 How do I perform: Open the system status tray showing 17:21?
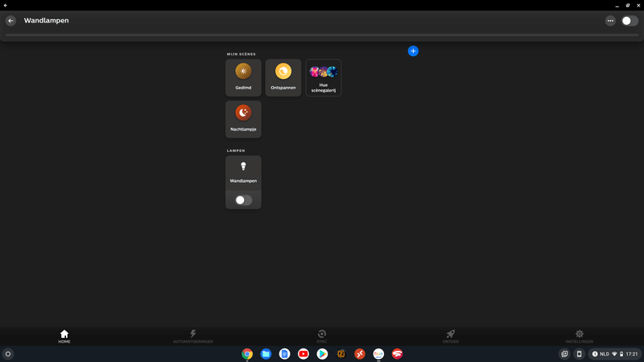click(x=615, y=354)
